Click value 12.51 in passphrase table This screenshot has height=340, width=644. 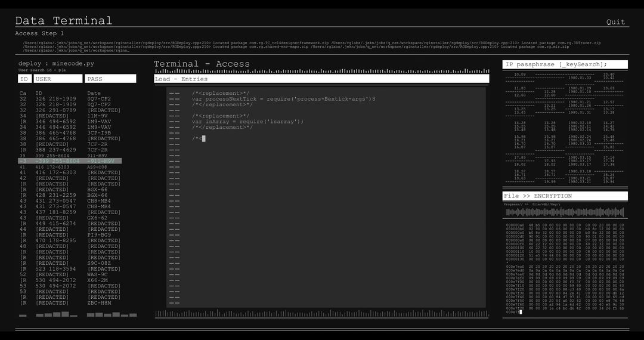click(x=609, y=102)
